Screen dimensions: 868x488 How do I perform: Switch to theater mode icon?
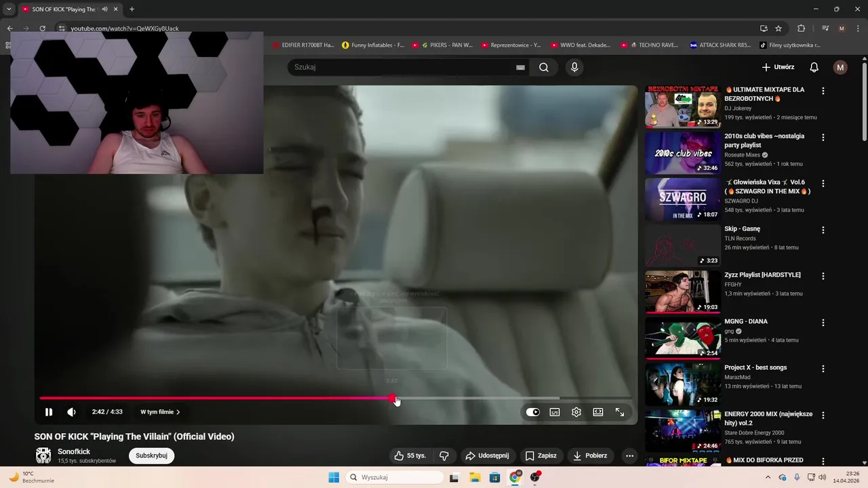pyautogui.click(x=598, y=412)
